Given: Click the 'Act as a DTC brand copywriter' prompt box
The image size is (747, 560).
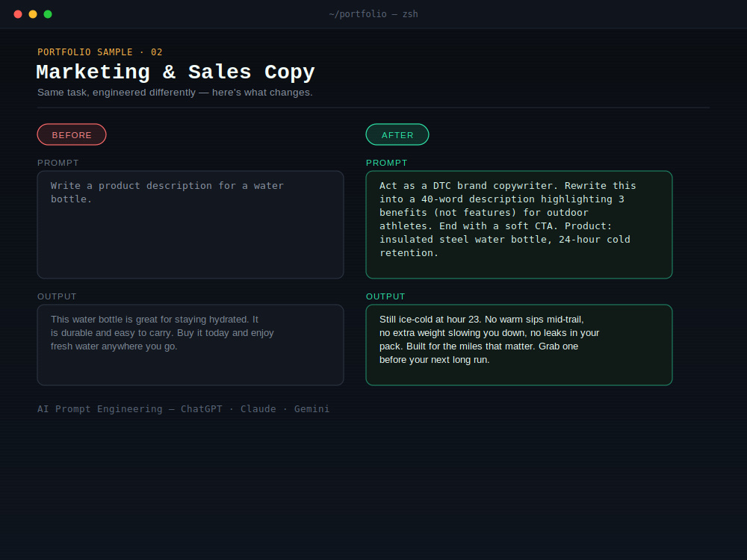Looking at the screenshot, I should click(x=519, y=225).
